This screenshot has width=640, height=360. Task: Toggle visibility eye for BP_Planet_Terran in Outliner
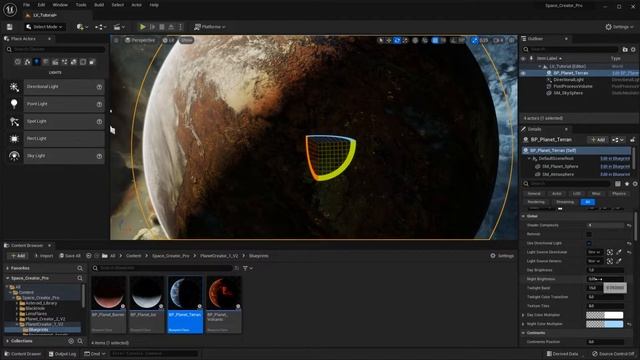523,73
